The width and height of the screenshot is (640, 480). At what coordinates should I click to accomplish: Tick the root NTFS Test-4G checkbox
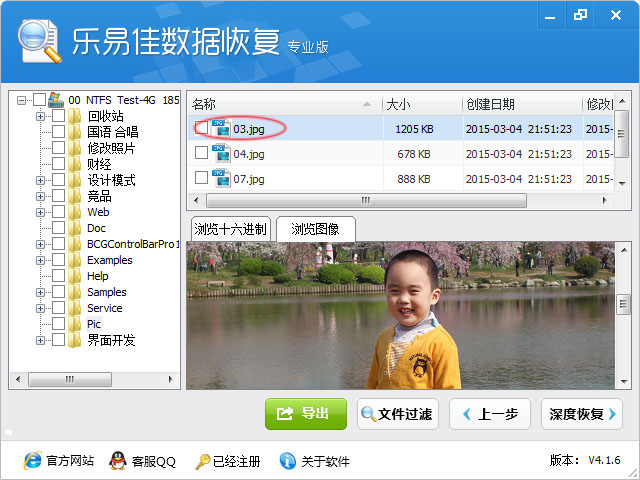tap(39, 100)
